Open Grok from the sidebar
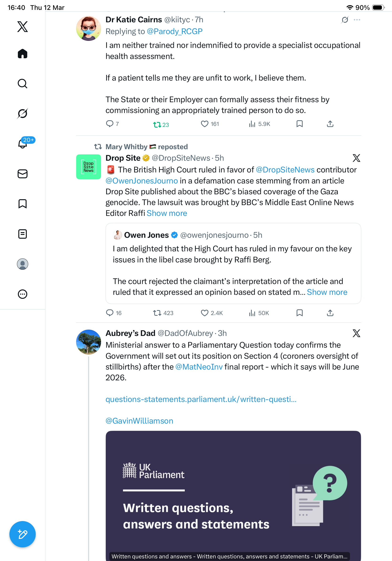This screenshot has width=392, height=561. click(x=23, y=113)
